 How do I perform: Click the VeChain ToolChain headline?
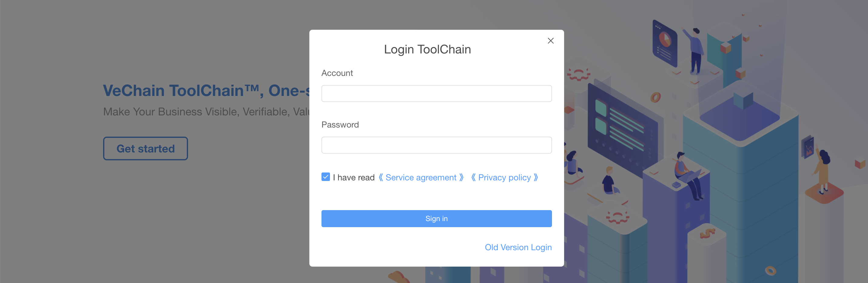tap(206, 91)
